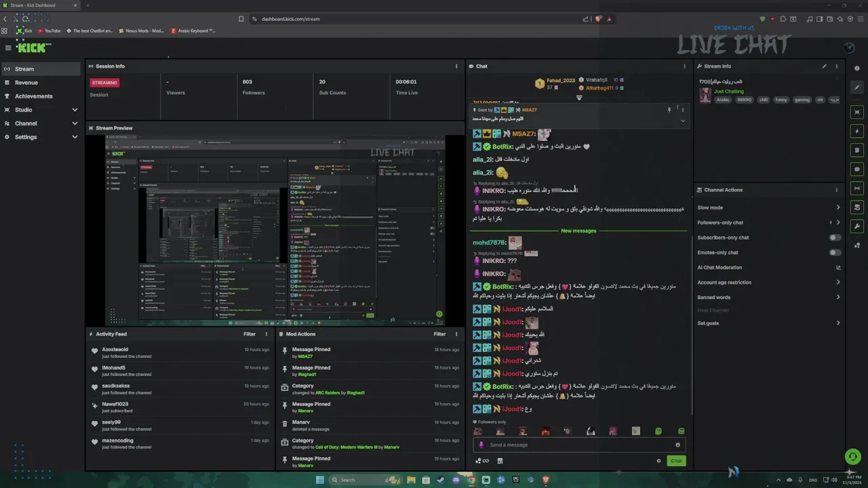
Task: Click the Arabic stream tag
Action: pos(724,100)
